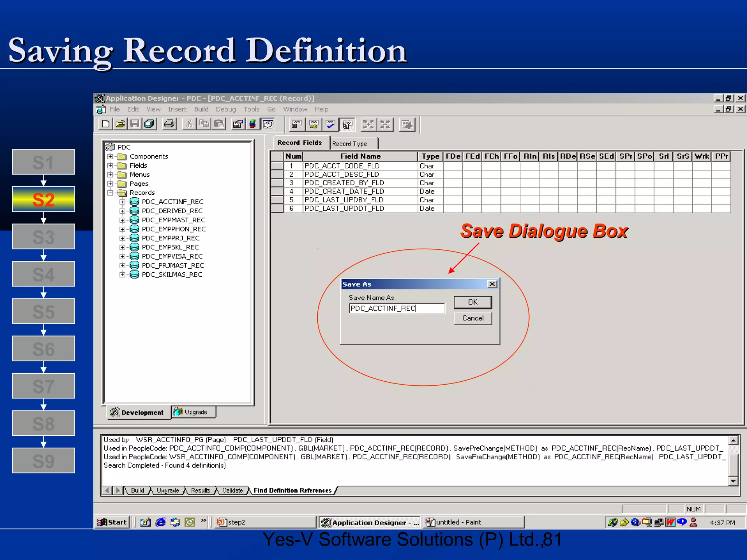Click the Components folder icon
This screenshot has width=747, height=560.
(x=122, y=156)
